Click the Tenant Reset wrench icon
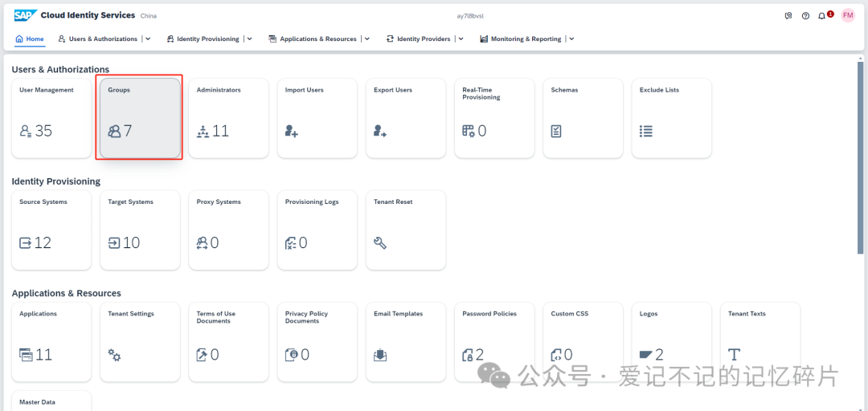868x411 pixels. [x=379, y=243]
